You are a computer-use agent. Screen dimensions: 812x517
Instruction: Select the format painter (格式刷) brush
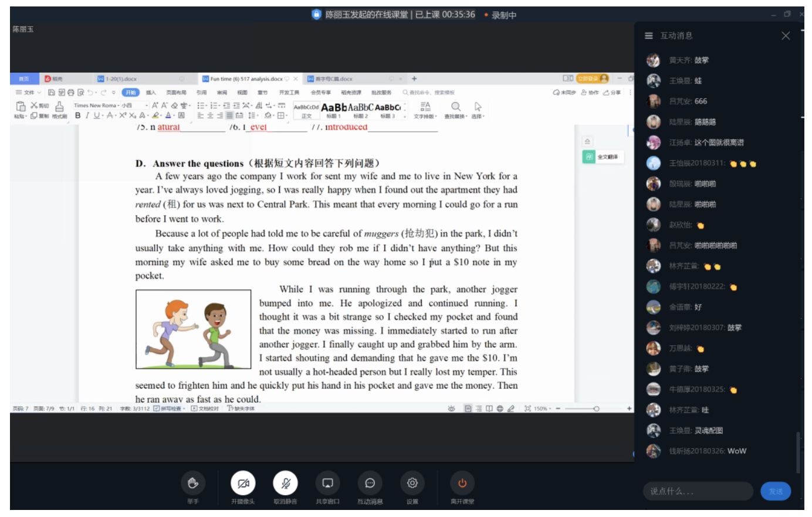(x=59, y=106)
